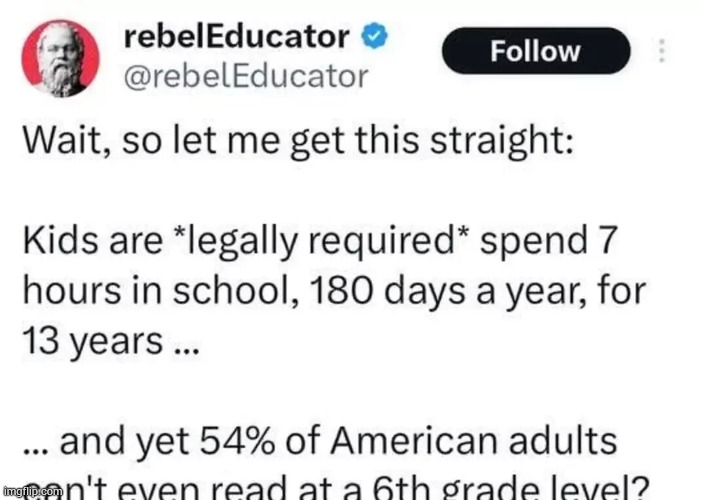Click the words "spend 7" in the tweet
The height and width of the screenshot is (500, 701).
pos(549,241)
